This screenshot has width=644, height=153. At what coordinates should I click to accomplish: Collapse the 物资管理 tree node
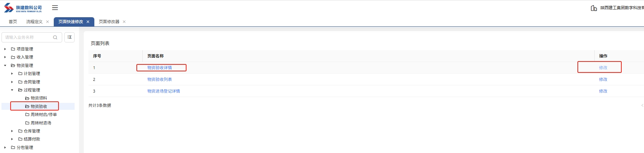point(5,66)
